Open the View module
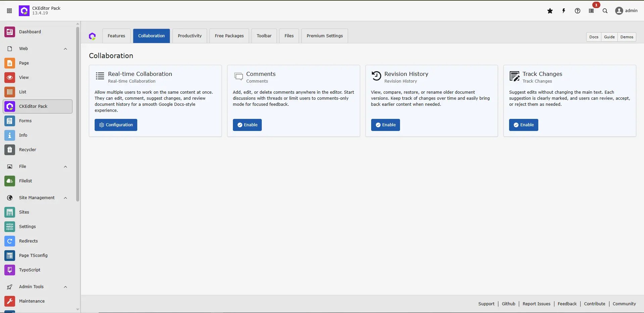This screenshot has width=644, height=313. 38,78
